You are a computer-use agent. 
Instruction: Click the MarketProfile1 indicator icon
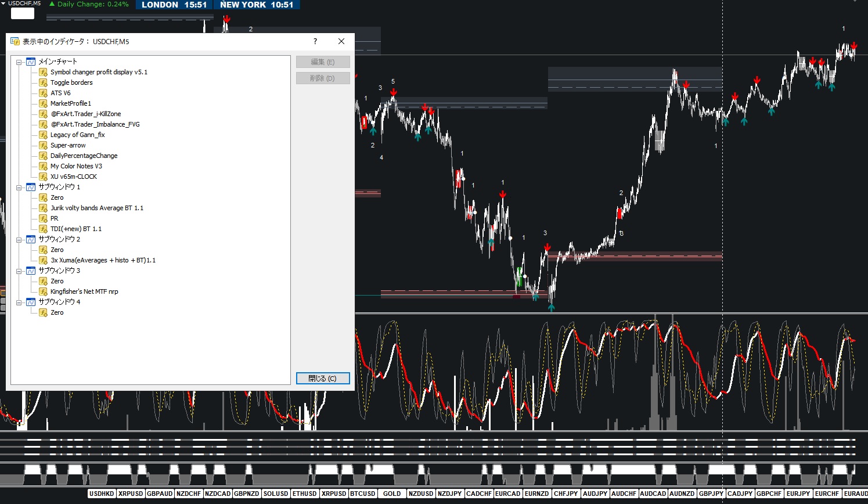43,103
